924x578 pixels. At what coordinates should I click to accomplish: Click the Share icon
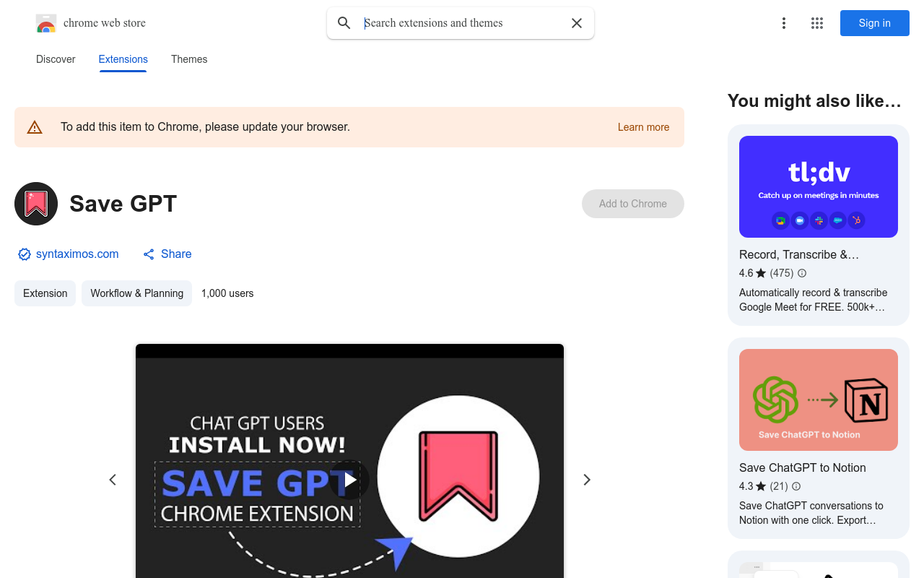click(x=149, y=254)
